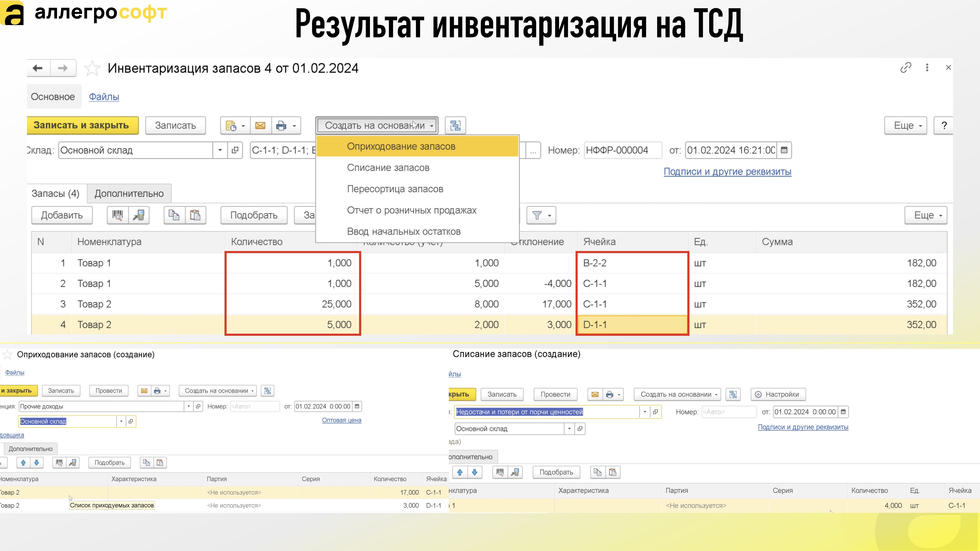Expand Прочие доходы dropdown in Оприходование window
Viewport: 980px width, 551px height.
[x=189, y=407]
